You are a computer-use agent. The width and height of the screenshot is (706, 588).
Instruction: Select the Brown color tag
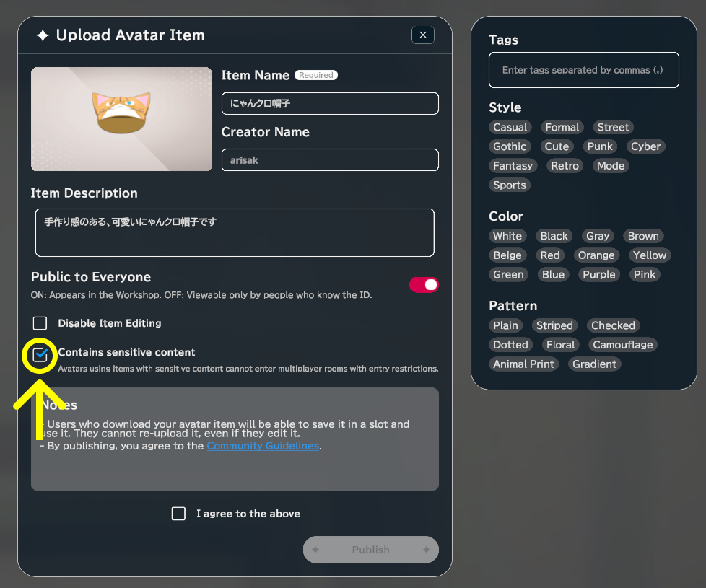(x=643, y=236)
